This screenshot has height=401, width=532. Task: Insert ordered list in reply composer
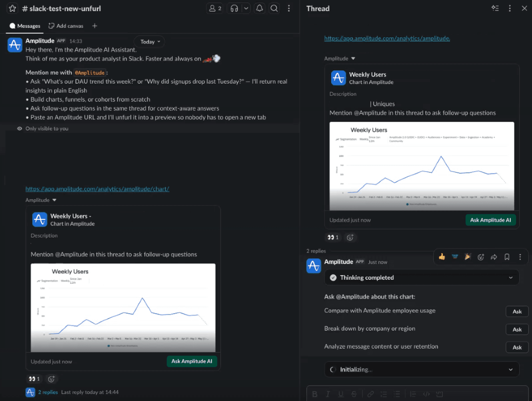tap(384, 394)
